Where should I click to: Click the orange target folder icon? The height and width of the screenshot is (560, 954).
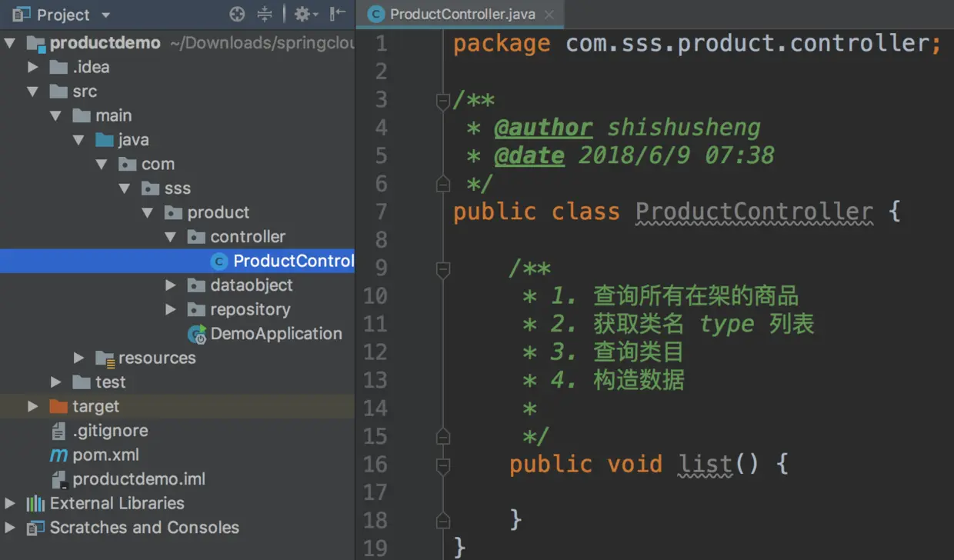tap(58, 406)
